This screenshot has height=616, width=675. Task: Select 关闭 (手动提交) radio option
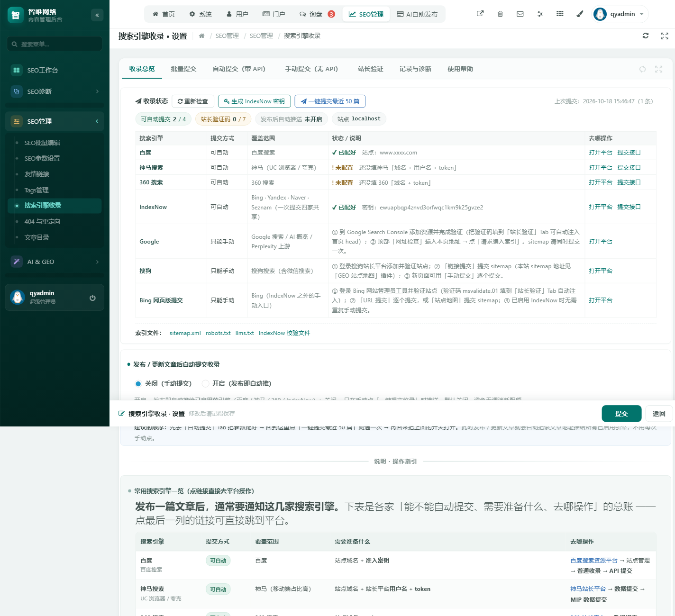coord(138,384)
